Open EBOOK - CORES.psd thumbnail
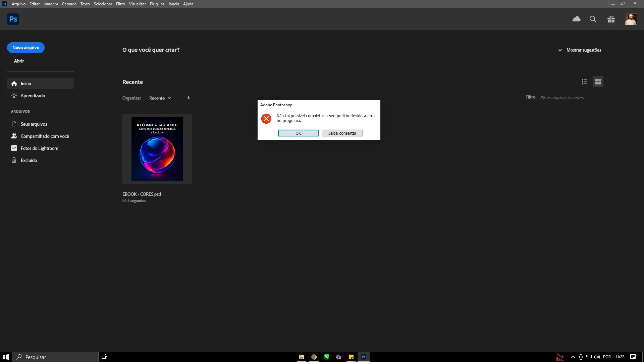The width and height of the screenshot is (644, 362). [157, 149]
